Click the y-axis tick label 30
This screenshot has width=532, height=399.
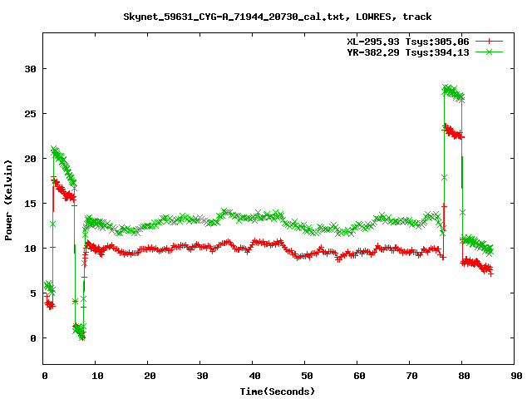coord(30,69)
